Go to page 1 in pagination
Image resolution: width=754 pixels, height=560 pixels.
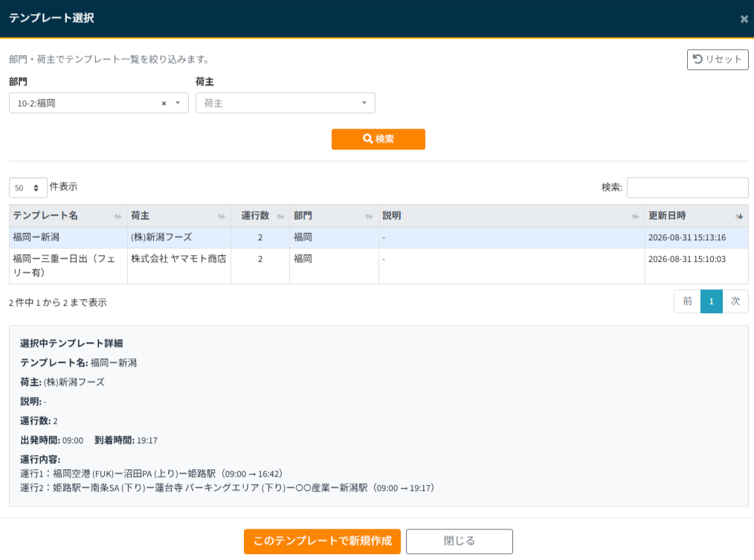pyautogui.click(x=711, y=302)
